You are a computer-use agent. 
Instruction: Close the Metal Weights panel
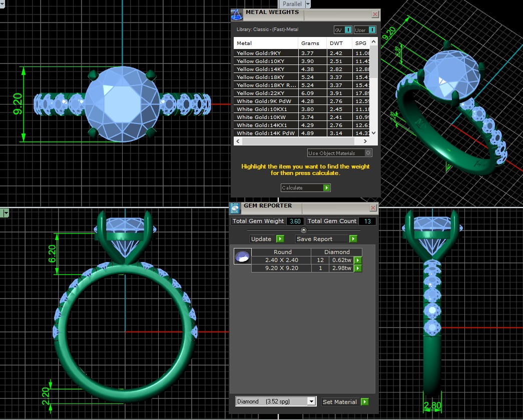point(375,14)
